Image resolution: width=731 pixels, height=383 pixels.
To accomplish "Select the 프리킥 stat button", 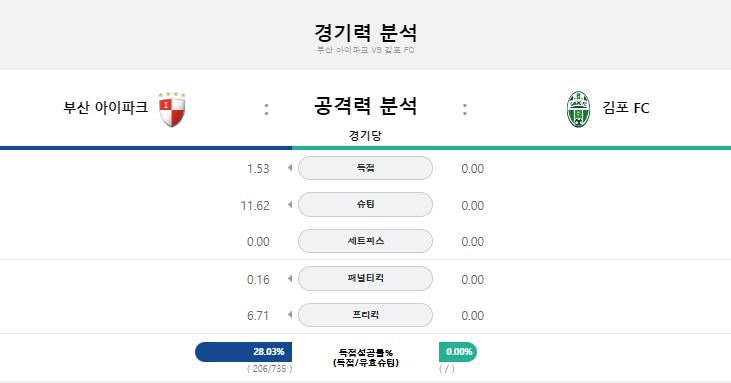I will [x=366, y=315].
